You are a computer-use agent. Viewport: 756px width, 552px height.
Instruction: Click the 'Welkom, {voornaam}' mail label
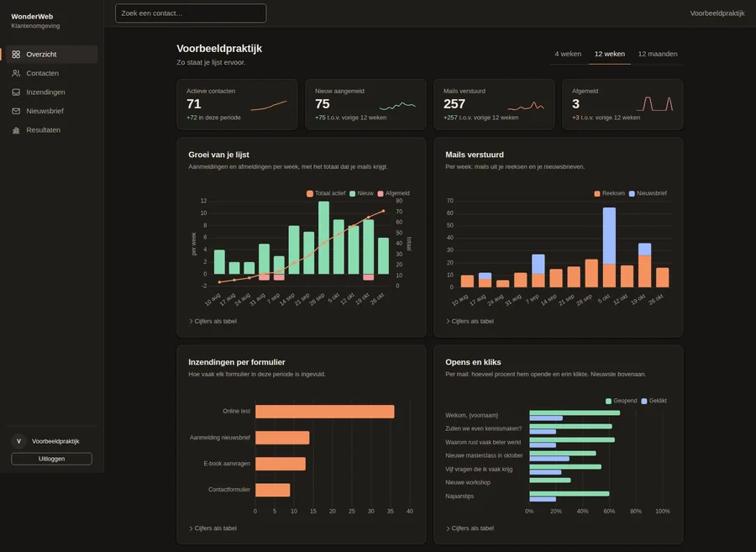coord(471,416)
